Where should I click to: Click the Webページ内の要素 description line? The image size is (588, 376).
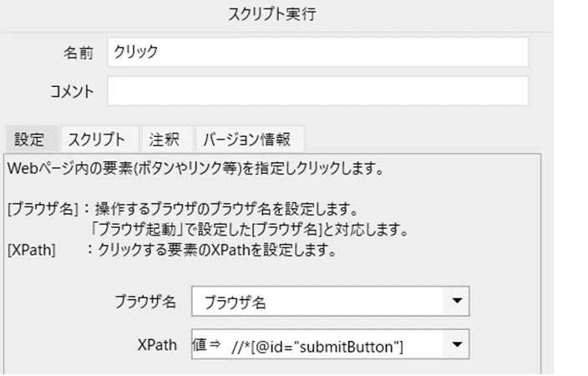[195, 169]
